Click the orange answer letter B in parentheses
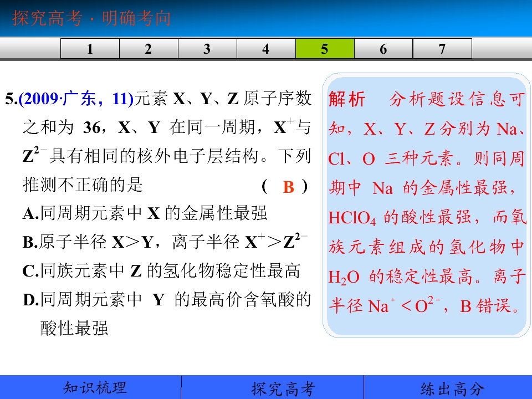The height and width of the screenshot is (399, 532). coord(288,187)
